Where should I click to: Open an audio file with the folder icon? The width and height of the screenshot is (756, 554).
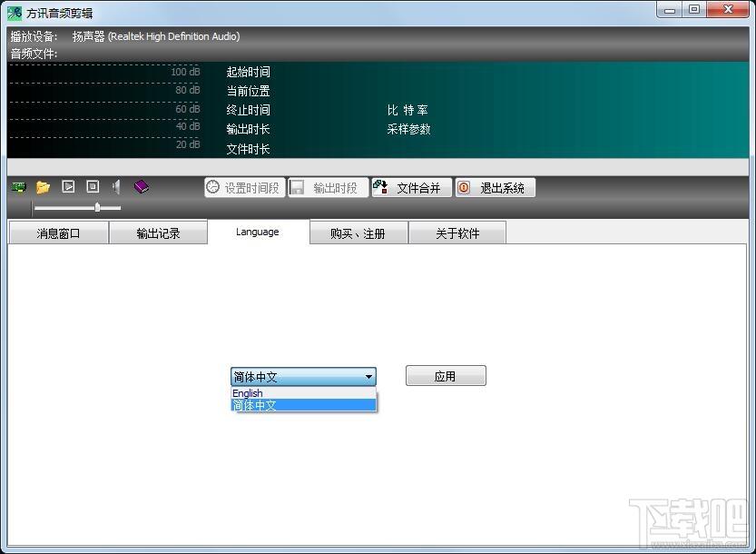click(x=43, y=187)
